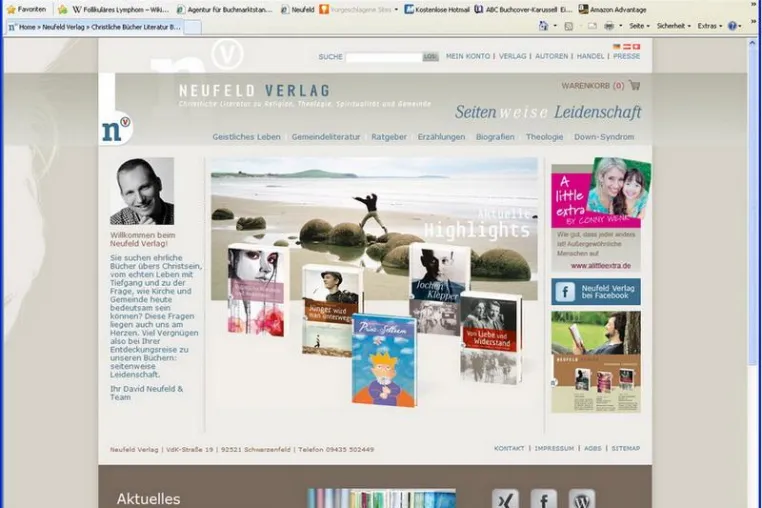
Task: Click the small blue n logo
Action: (x=116, y=129)
